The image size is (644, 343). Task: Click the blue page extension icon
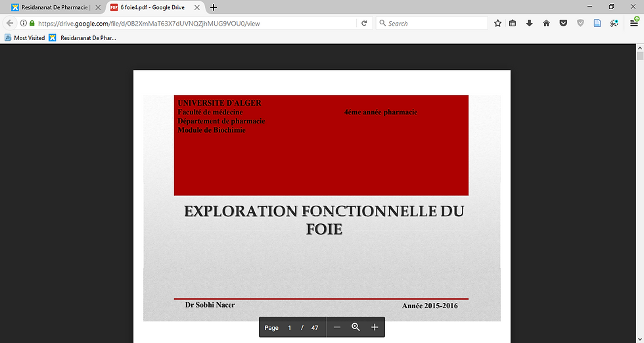[x=597, y=24]
